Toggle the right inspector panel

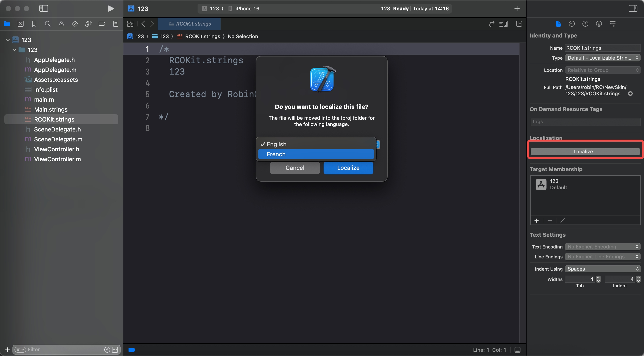pyautogui.click(x=632, y=9)
